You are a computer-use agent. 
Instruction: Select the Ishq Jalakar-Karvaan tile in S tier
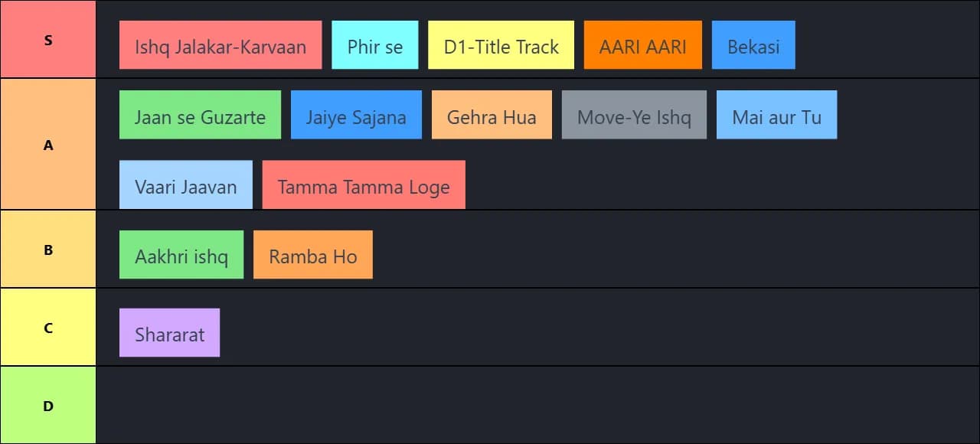pos(220,45)
